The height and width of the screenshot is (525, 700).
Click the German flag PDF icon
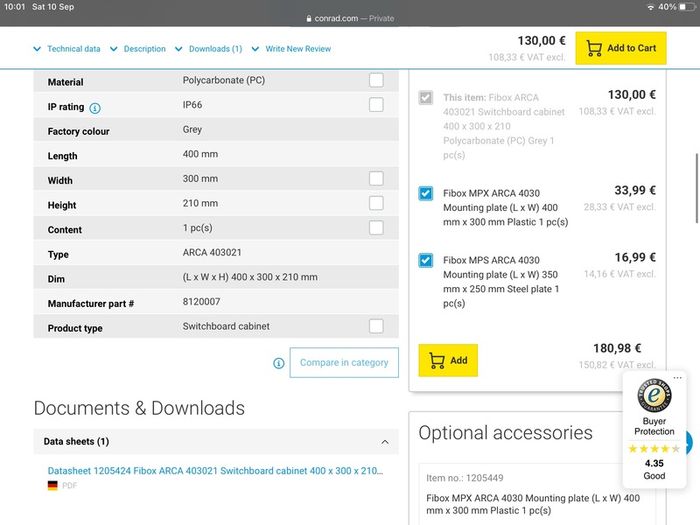coord(53,486)
